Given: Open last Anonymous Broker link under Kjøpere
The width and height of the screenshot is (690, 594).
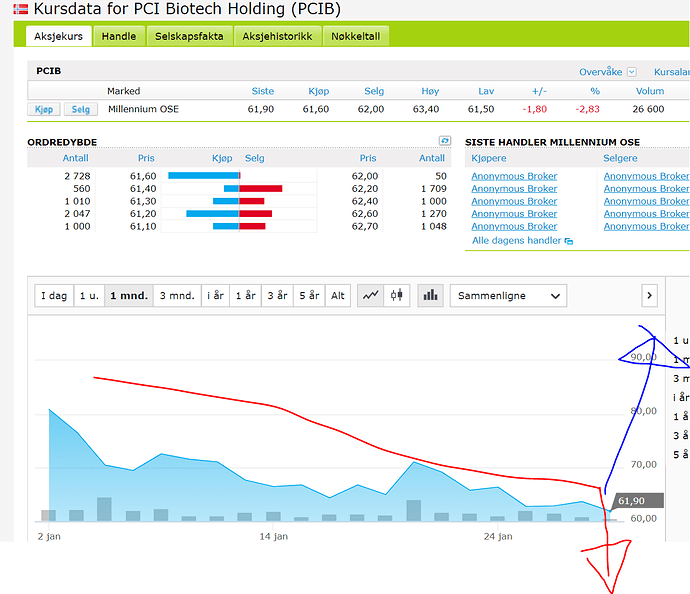Looking at the screenshot, I should 514,226.
